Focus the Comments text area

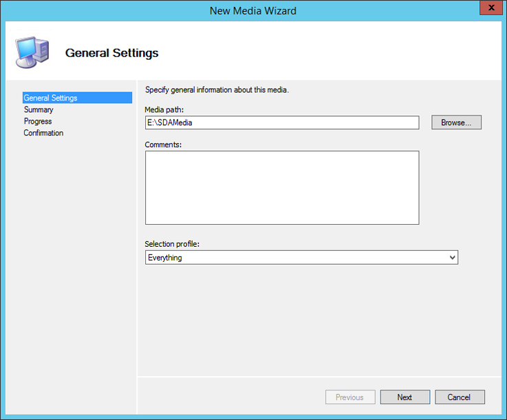point(281,187)
